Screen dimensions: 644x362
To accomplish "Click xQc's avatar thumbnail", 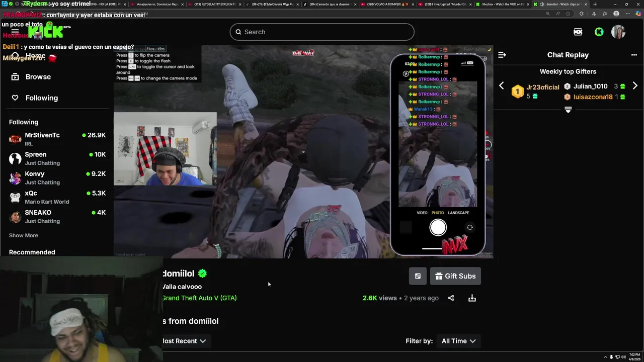I will point(15,197).
